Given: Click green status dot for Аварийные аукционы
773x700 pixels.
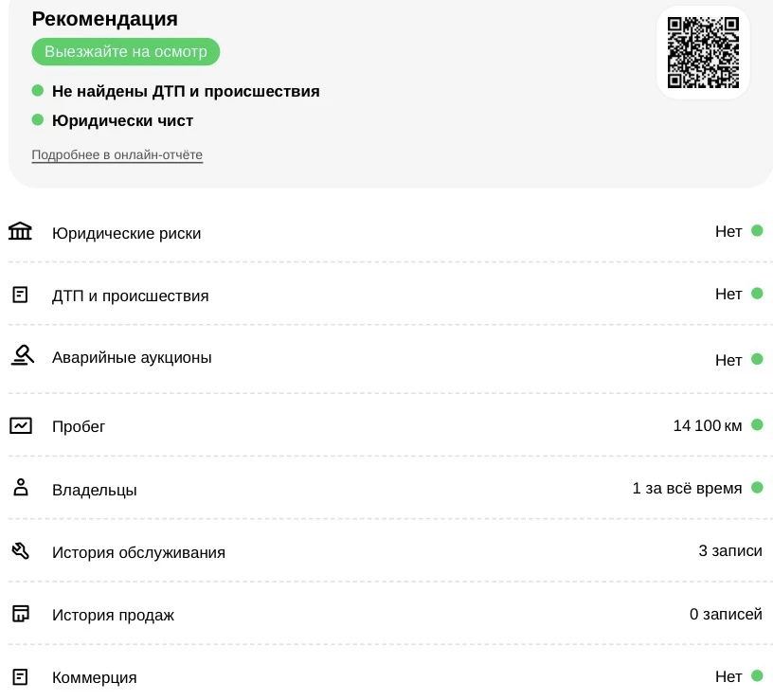Looking at the screenshot, I should click(757, 359).
